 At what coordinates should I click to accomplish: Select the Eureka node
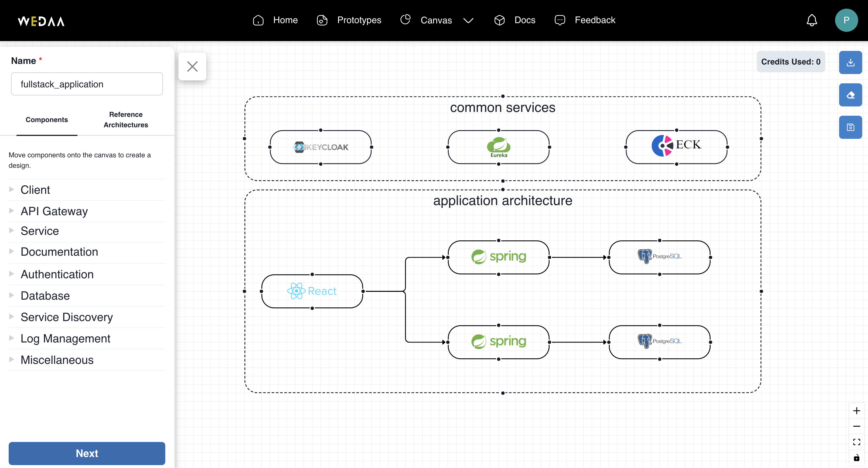499,147
